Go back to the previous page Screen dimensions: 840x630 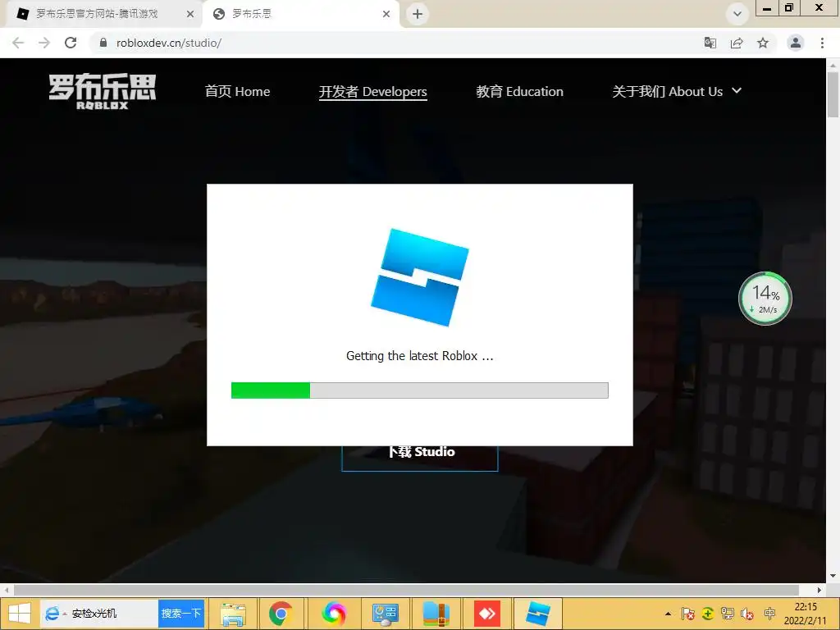coord(18,43)
